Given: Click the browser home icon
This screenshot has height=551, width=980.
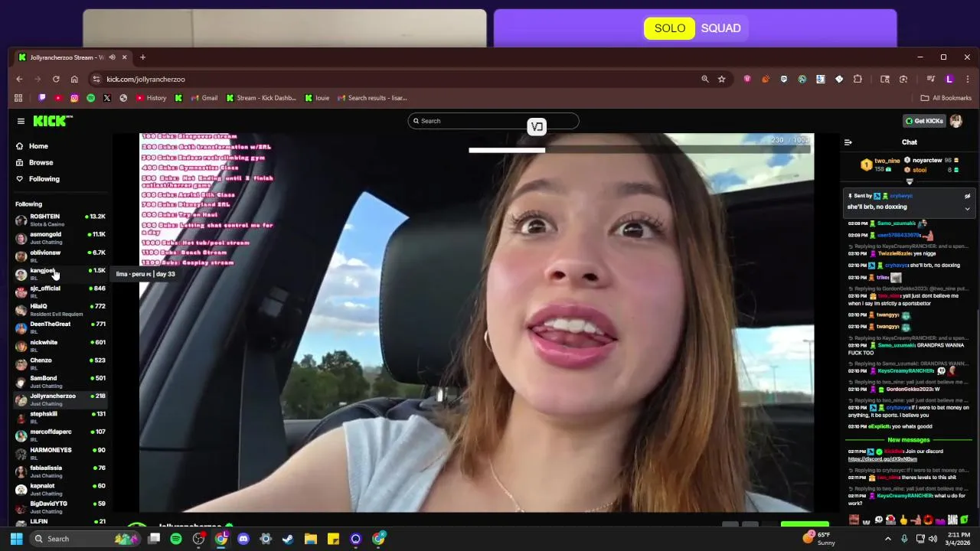Looking at the screenshot, I should tap(74, 79).
